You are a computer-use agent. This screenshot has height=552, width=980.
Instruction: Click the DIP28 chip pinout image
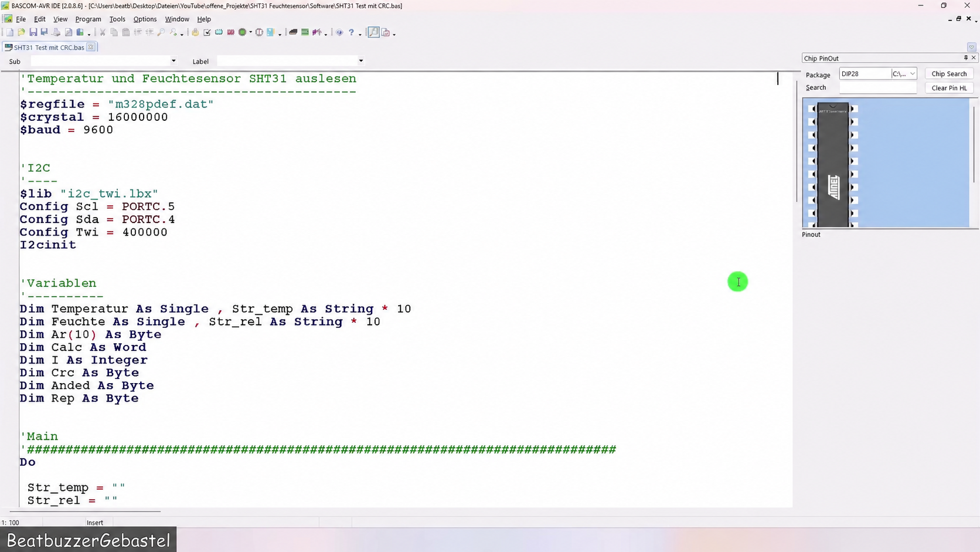pyautogui.click(x=833, y=165)
